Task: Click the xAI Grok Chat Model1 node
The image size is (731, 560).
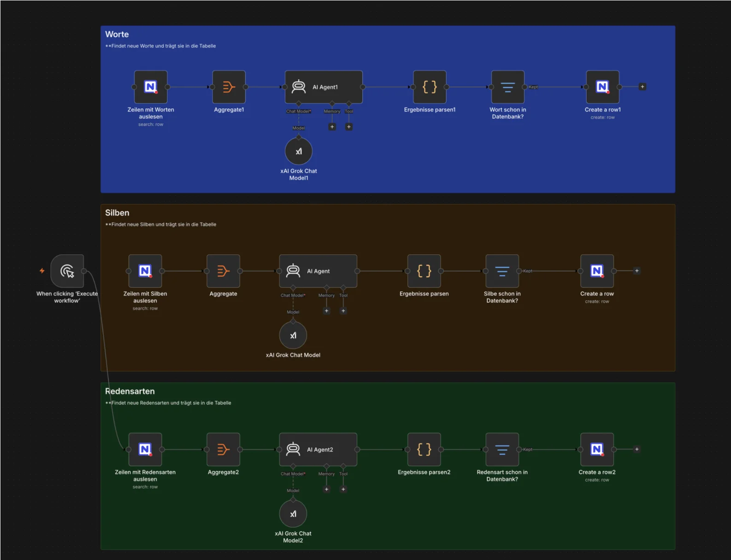Action: point(299,151)
